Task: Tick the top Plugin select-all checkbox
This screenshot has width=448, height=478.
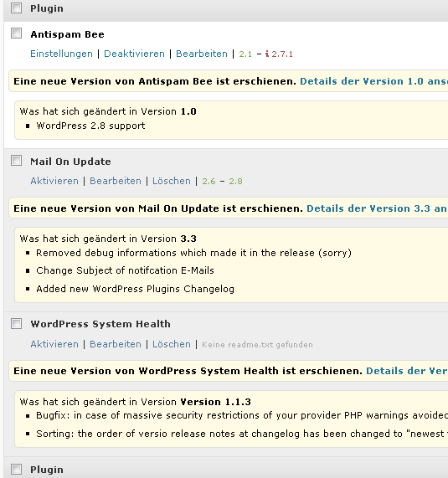Action: pyautogui.click(x=16, y=8)
